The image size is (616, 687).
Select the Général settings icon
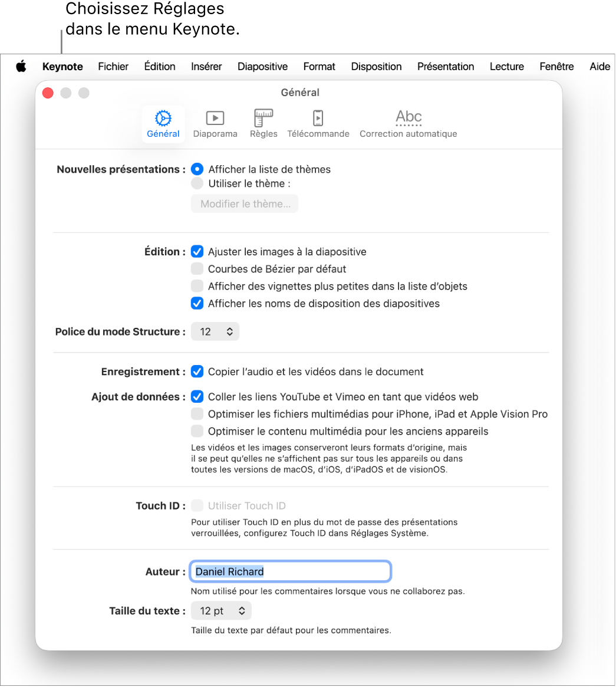pos(163,124)
